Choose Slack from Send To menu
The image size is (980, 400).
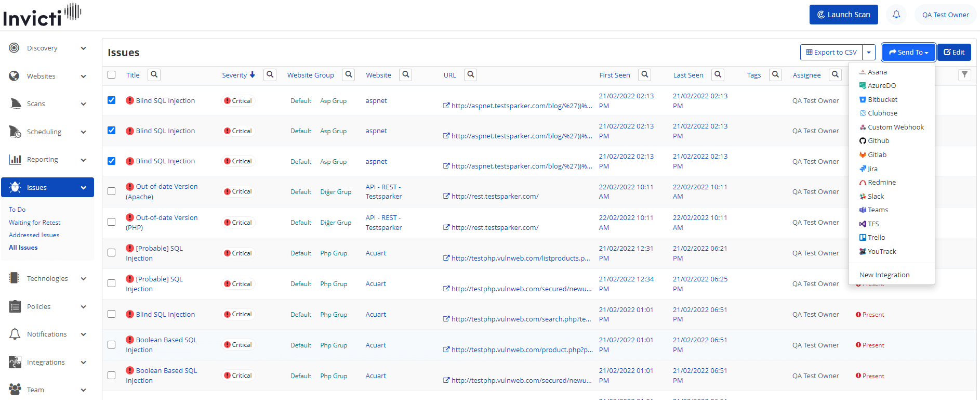click(x=872, y=196)
